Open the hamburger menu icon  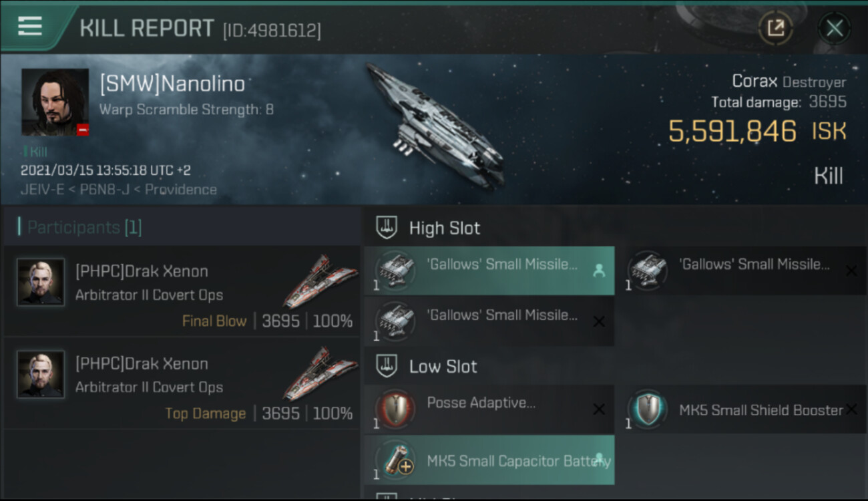[30, 26]
